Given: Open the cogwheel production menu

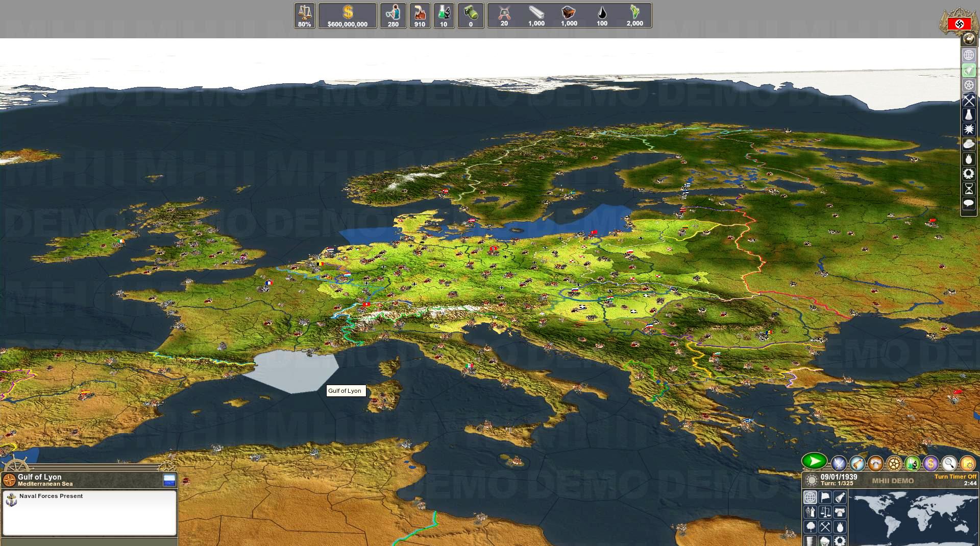Looking at the screenshot, I should pyautogui.click(x=894, y=463).
